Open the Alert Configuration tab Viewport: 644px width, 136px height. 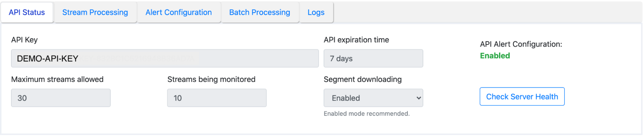[x=178, y=13]
